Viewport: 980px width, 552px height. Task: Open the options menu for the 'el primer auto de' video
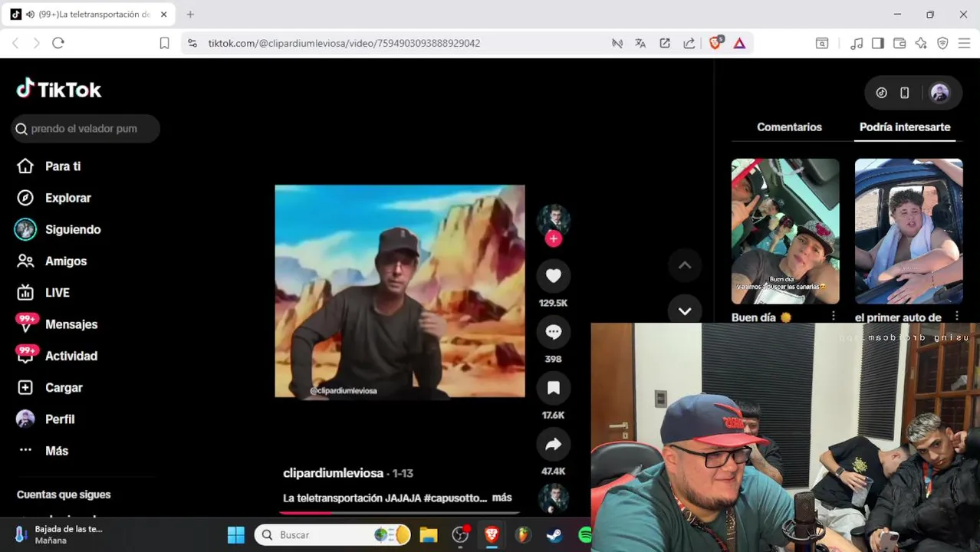click(x=956, y=316)
